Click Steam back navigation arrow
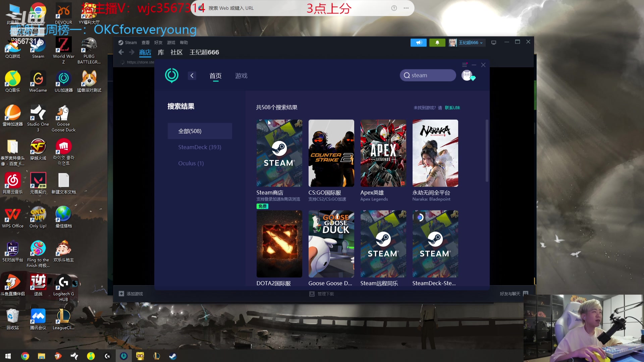Viewport: 644px width, 362px height. (x=121, y=52)
